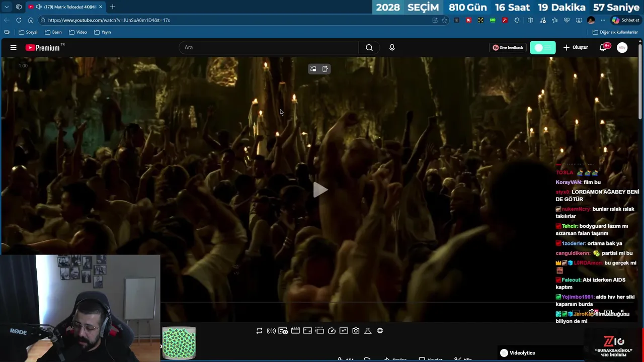This screenshot has width=644, height=362.
Task: Toggle the loop video icon below player
Action: coord(259,330)
